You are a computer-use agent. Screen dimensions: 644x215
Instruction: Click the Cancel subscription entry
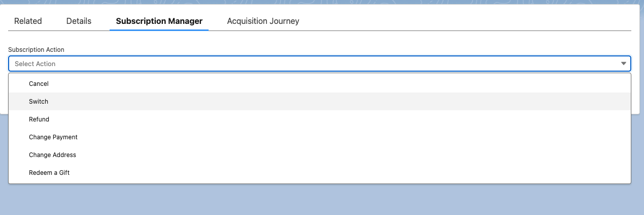click(x=320, y=83)
